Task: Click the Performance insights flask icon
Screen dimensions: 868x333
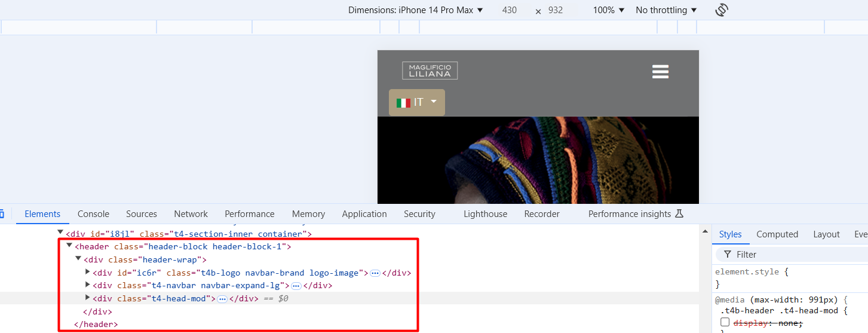Action: (x=679, y=214)
